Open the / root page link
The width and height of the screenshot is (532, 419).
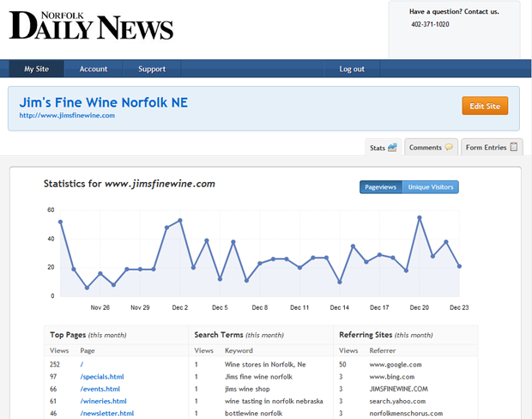point(82,364)
